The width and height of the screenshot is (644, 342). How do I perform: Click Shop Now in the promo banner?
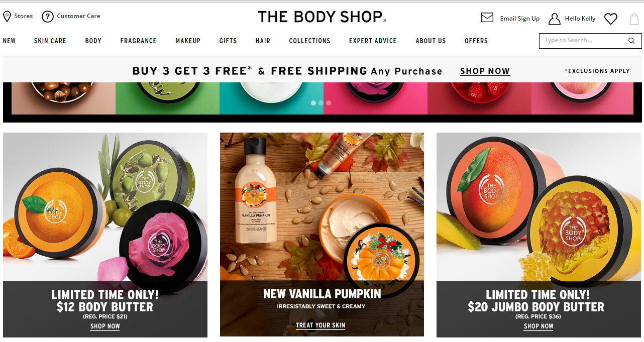485,71
